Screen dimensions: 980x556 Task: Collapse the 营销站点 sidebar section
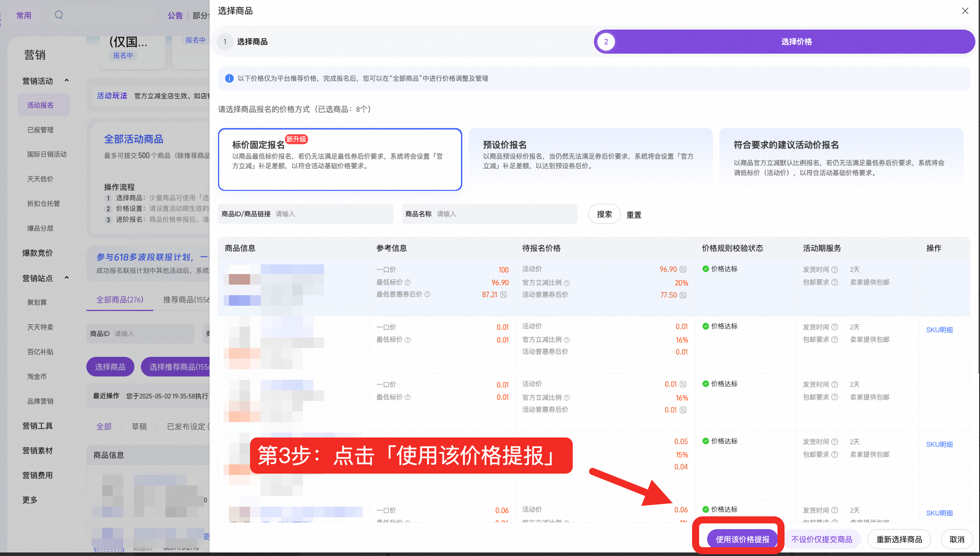click(67, 278)
